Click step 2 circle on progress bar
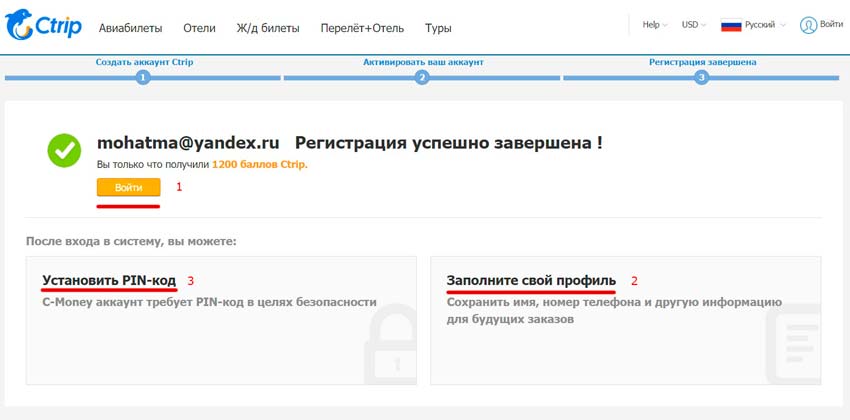Screen dimensions: 850x420 point(422,78)
